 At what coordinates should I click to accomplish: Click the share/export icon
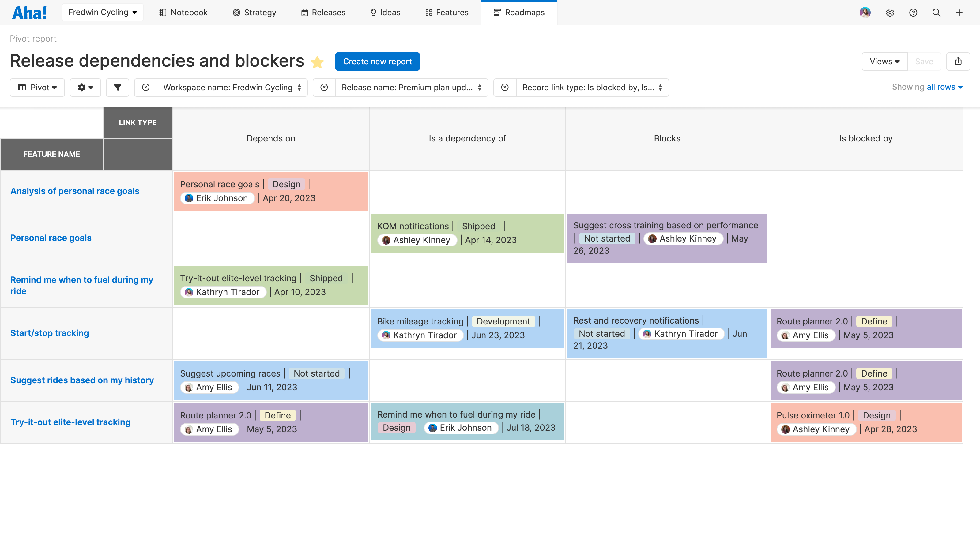point(959,61)
